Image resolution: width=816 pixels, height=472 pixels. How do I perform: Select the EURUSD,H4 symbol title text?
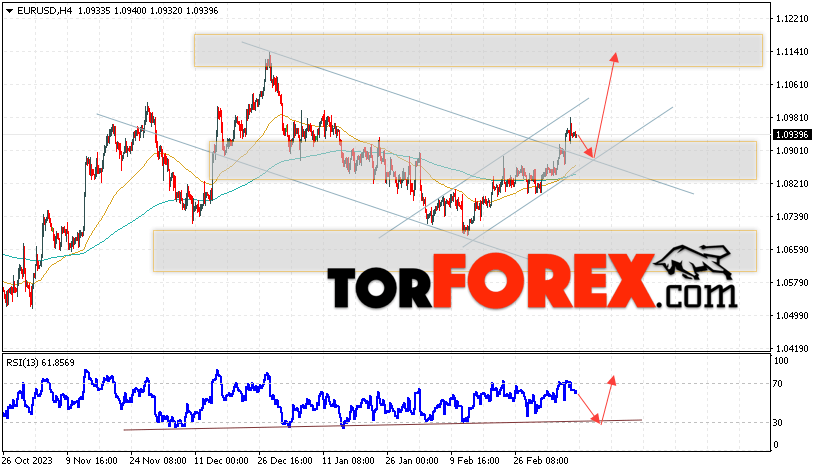(45, 10)
